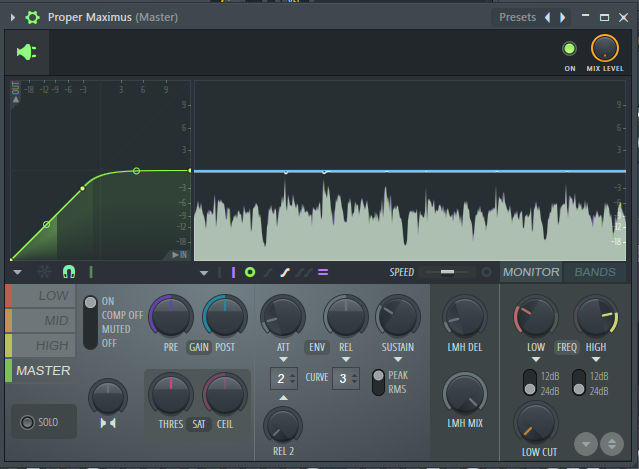The image size is (639, 469).
Task: Toggle the green circle display icon
Action: [250, 272]
